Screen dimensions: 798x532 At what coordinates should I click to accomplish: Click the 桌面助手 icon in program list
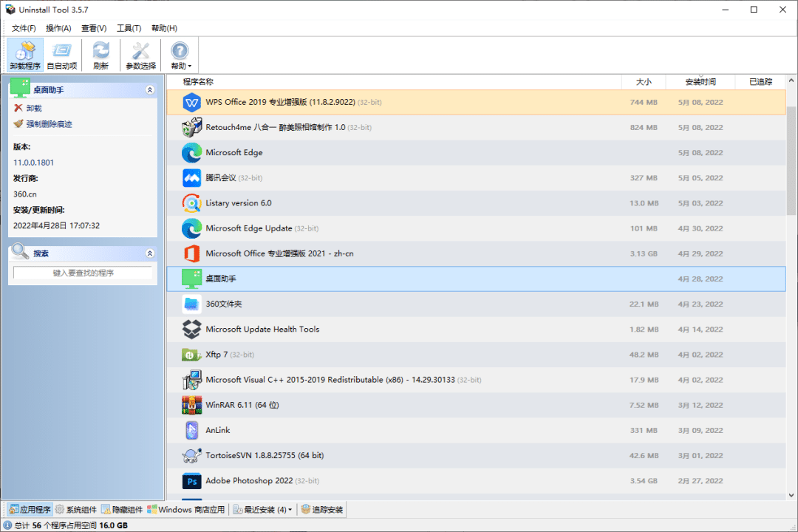[x=191, y=279]
